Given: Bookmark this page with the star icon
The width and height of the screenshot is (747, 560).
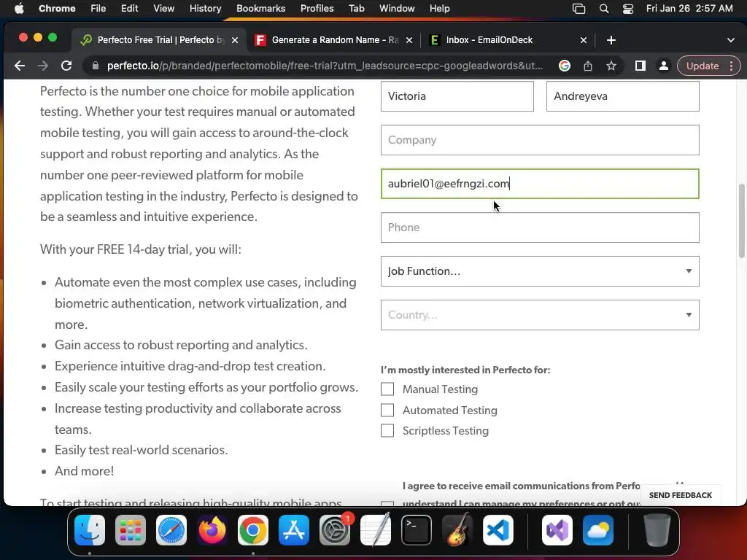Looking at the screenshot, I should (x=611, y=66).
